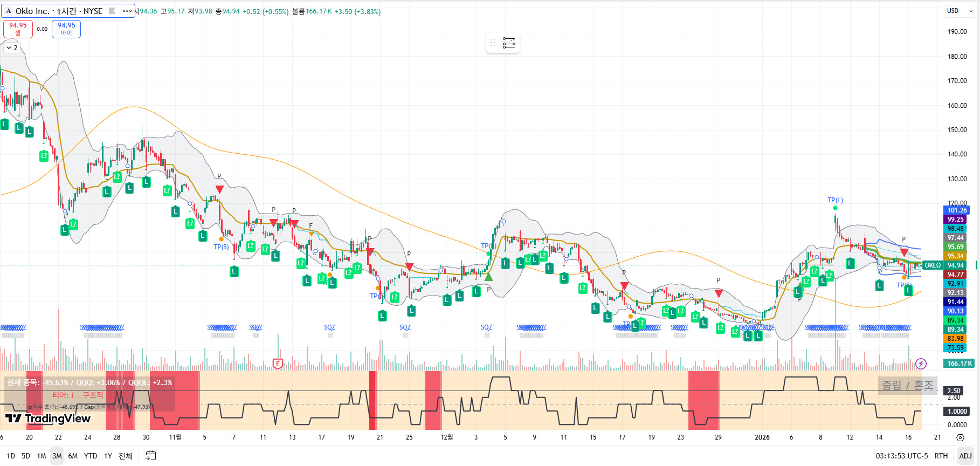Image resolution: width=980 pixels, height=466 pixels.
Task: Switch to the 1Y range
Action: (x=108, y=456)
